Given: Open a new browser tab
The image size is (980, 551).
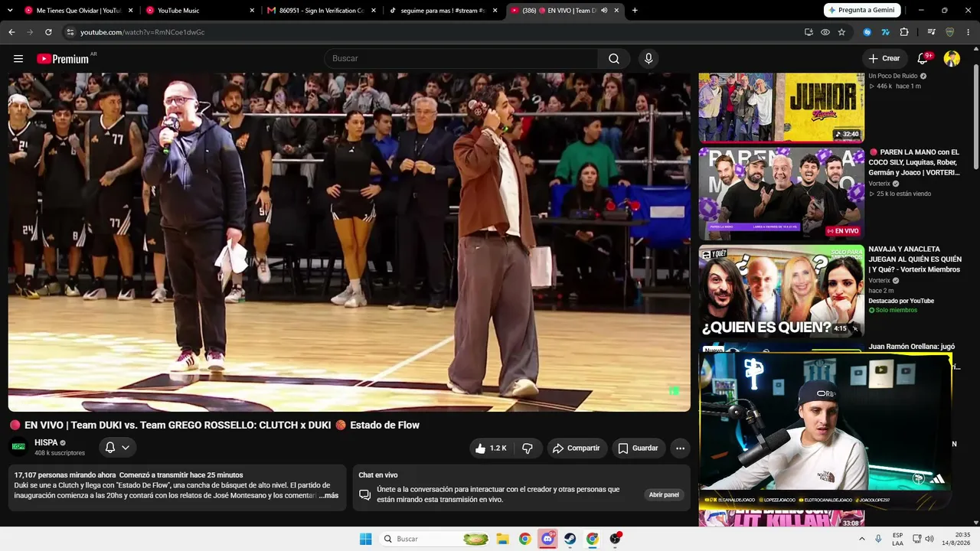Looking at the screenshot, I should [x=635, y=11].
